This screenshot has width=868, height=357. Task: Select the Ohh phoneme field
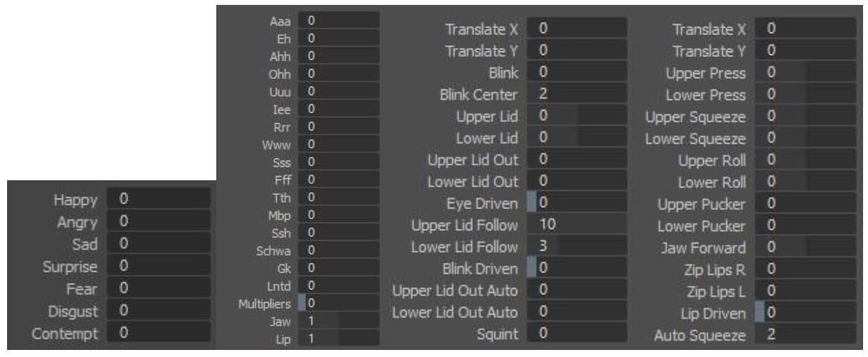pos(338,74)
